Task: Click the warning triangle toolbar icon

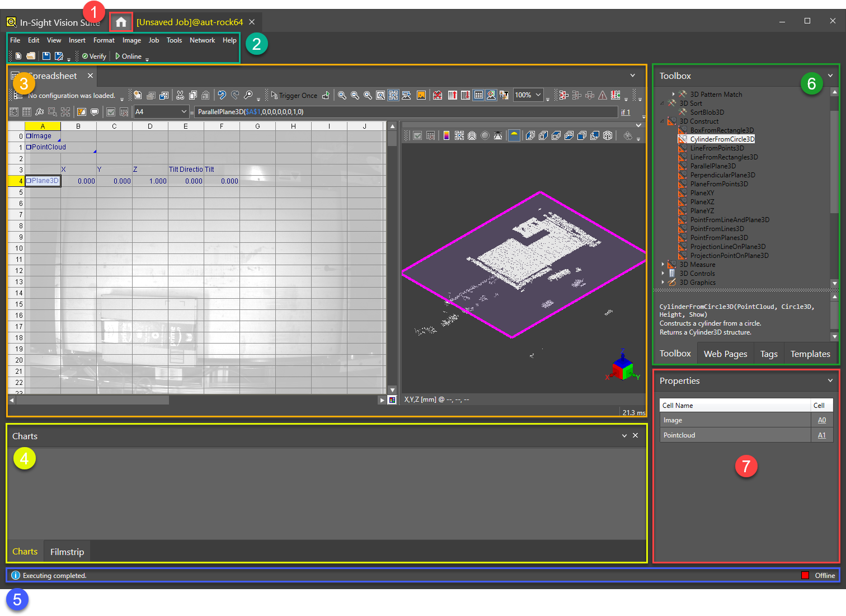Action: coord(603,95)
